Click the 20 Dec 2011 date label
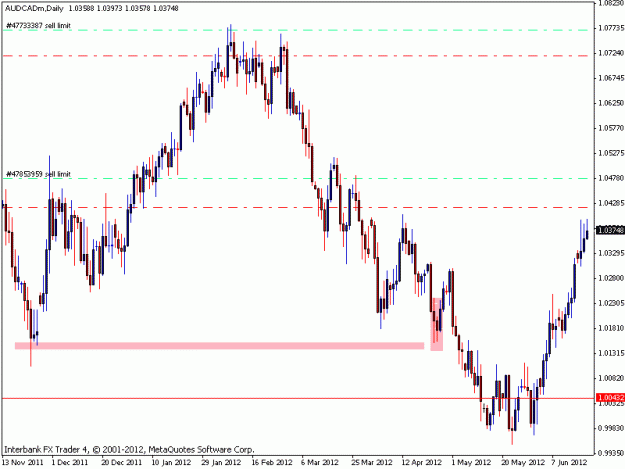 [122, 463]
